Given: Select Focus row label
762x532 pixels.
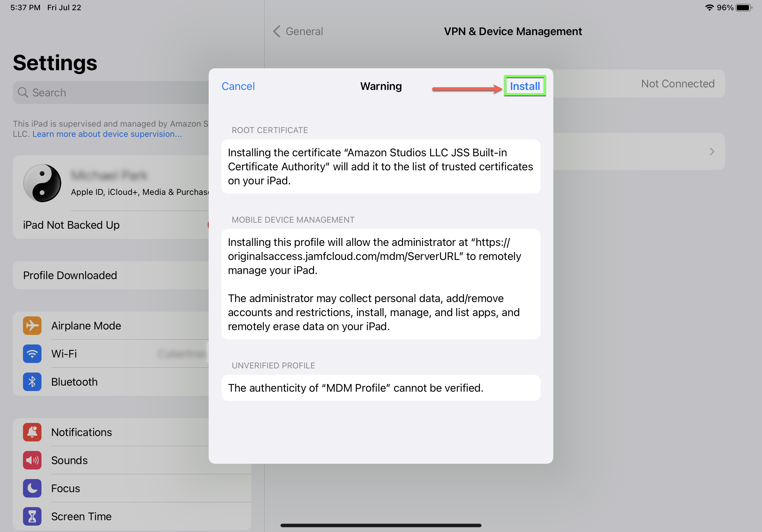Looking at the screenshot, I should pyautogui.click(x=65, y=489).
